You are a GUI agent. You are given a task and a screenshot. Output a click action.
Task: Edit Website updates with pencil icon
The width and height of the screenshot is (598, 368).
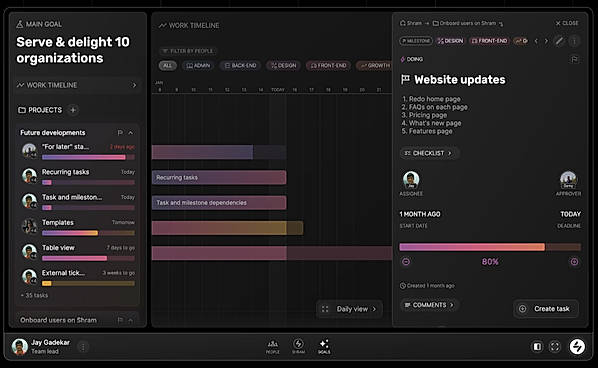coord(559,41)
